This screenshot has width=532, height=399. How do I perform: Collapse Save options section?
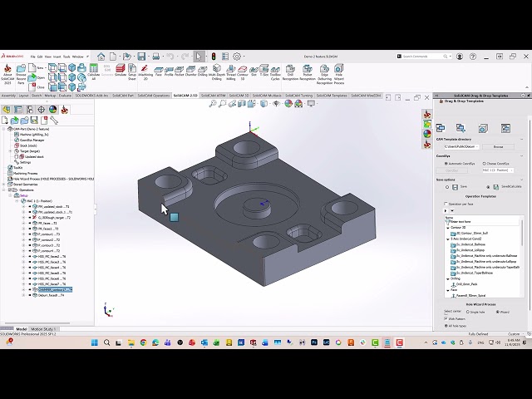tap(522, 180)
